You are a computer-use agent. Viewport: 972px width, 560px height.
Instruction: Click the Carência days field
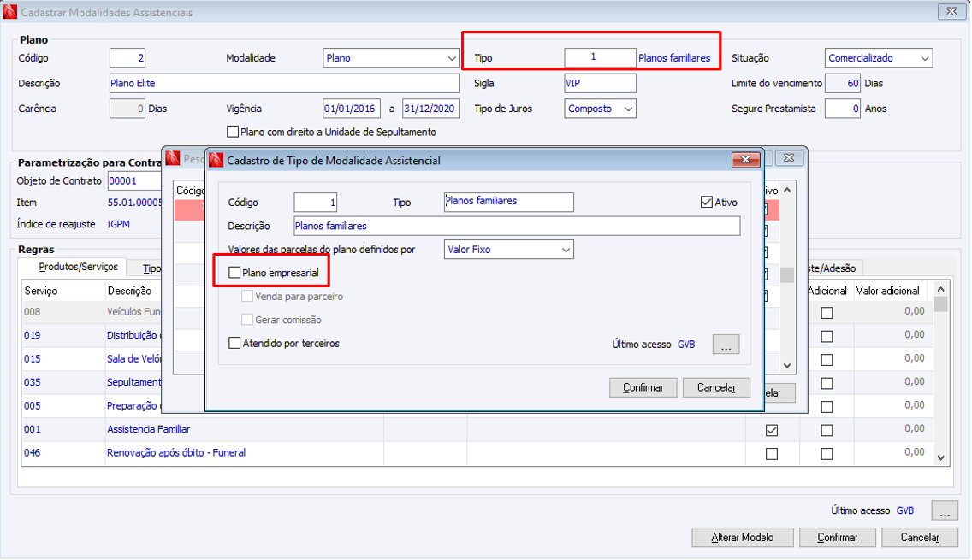pyautogui.click(x=127, y=109)
